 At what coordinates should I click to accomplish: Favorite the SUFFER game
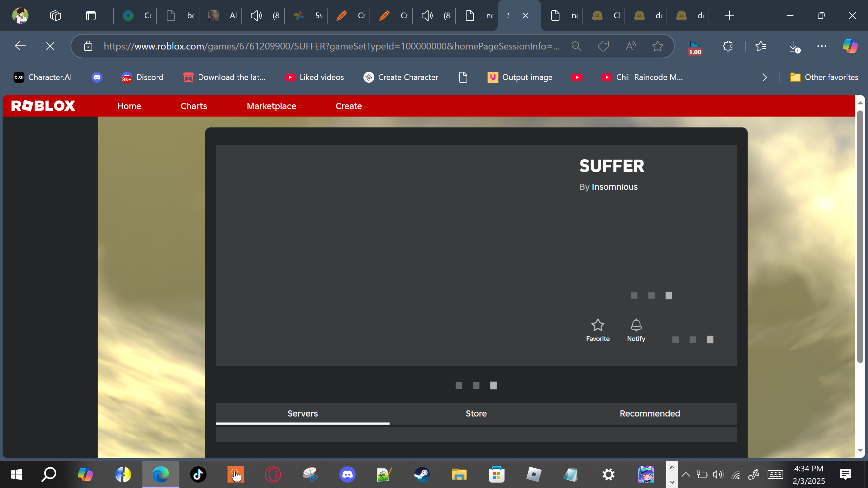pos(598,330)
